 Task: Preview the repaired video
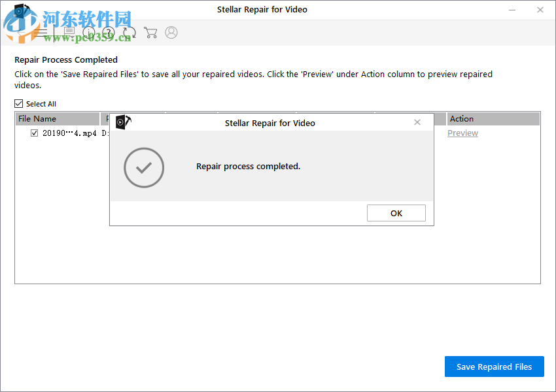click(462, 133)
